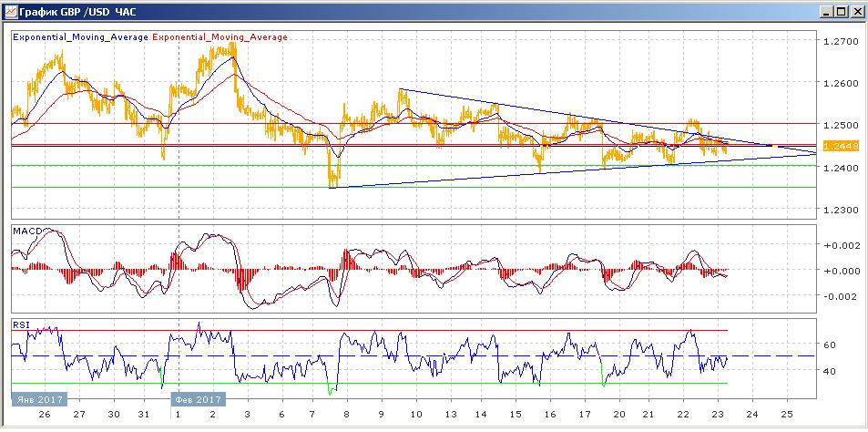Image resolution: width=868 pixels, height=432 pixels.
Task: Click the 'Фев 2017' month marker
Action: coord(199,399)
